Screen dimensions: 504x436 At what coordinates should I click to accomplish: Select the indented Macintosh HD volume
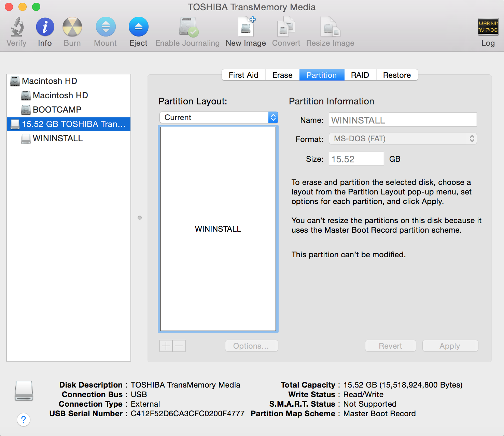pyautogui.click(x=69, y=96)
